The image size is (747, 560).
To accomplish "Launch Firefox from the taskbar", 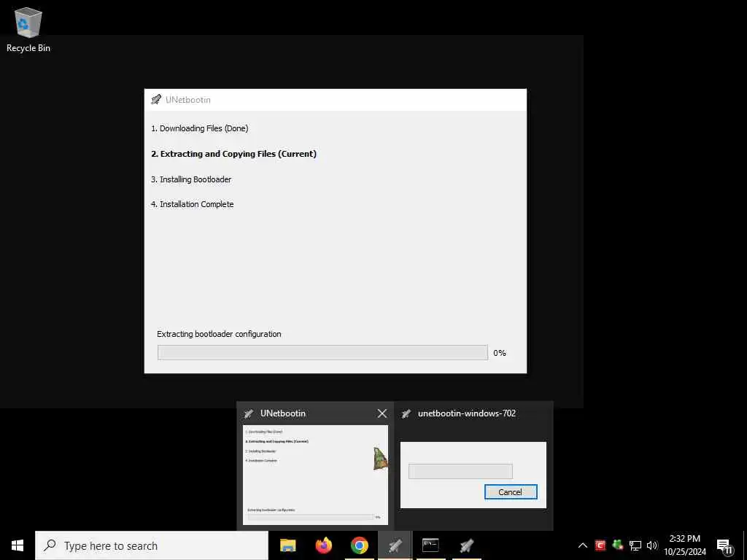I will (323, 545).
